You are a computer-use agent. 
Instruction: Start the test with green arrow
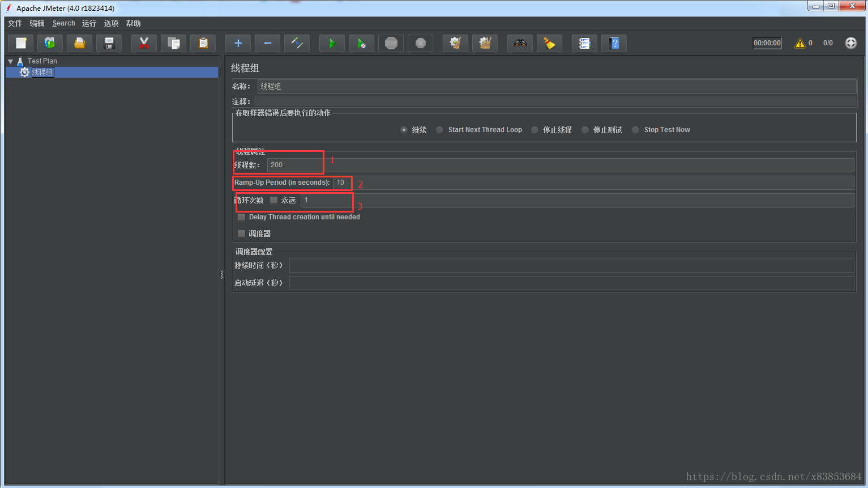tap(332, 43)
